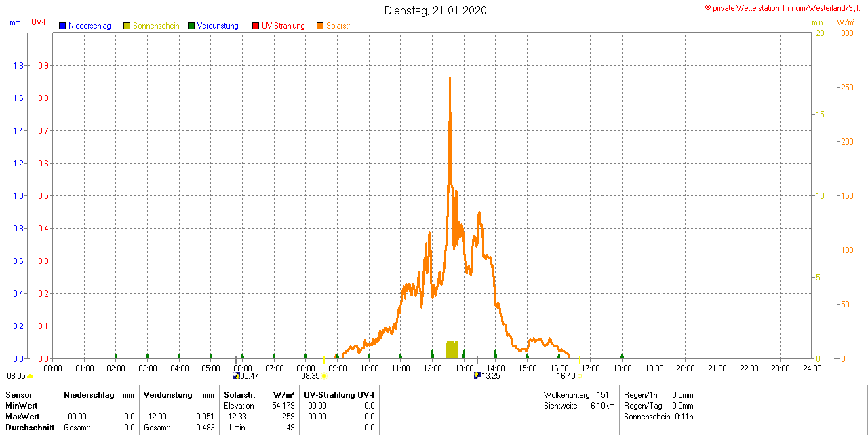Viewport: 868px width, 435px height.
Task: Click the green Verdunstung legend swatch
Action: coord(191,26)
